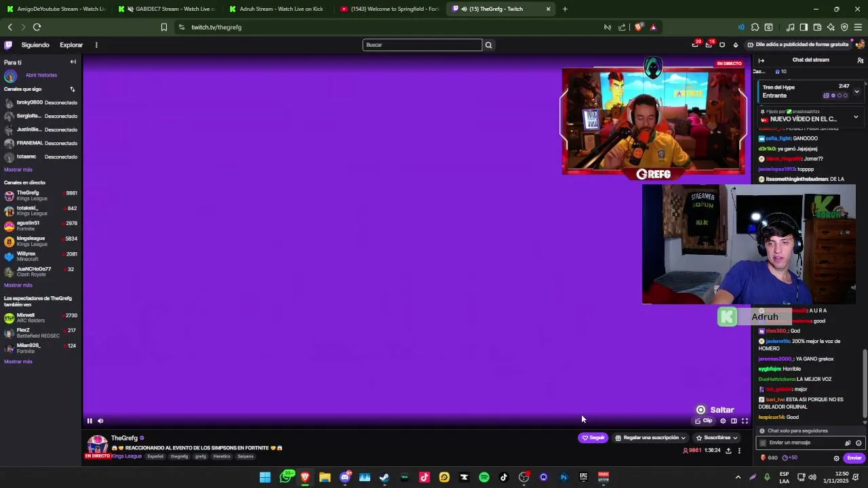Show more under Canales que sigo
Viewport: 868px width, 488px height.
(x=18, y=170)
